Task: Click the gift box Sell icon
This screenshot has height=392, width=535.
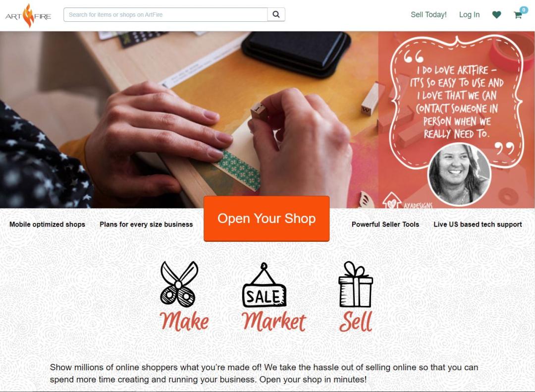Action: click(x=356, y=284)
